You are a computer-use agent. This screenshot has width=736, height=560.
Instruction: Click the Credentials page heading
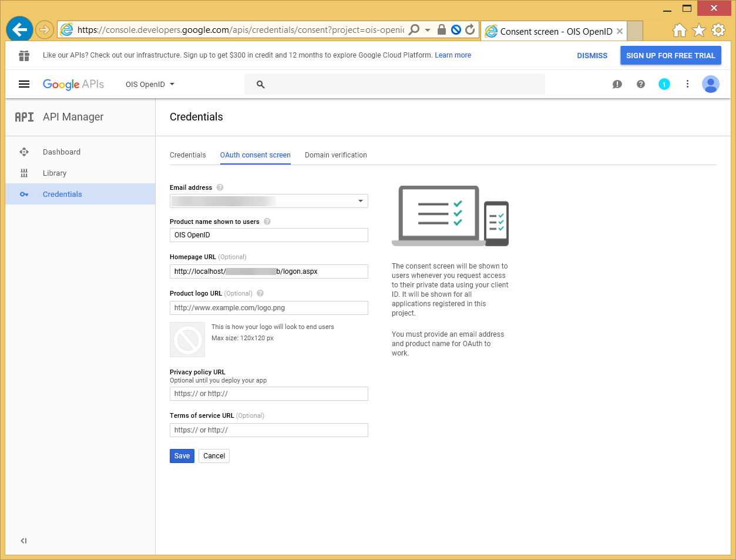pyautogui.click(x=196, y=117)
